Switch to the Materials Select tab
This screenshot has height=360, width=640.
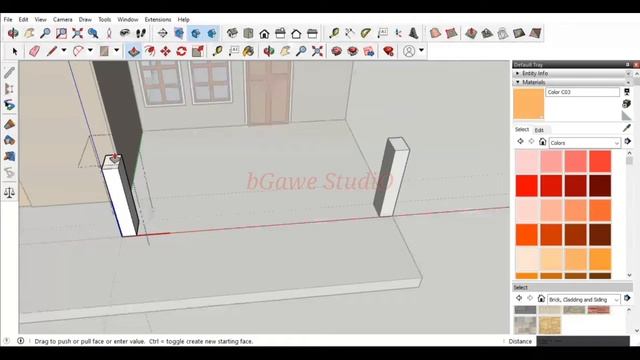(x=522, y=129)
